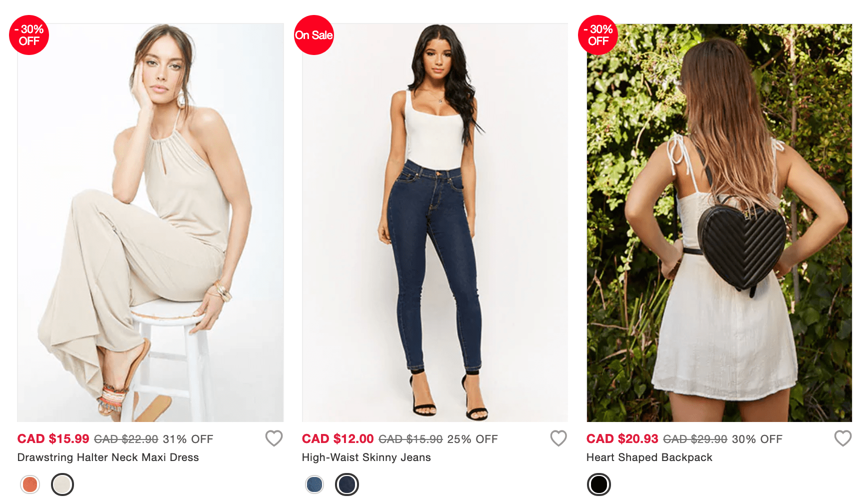View the halter maxi dress product photo

click(150, 222)
